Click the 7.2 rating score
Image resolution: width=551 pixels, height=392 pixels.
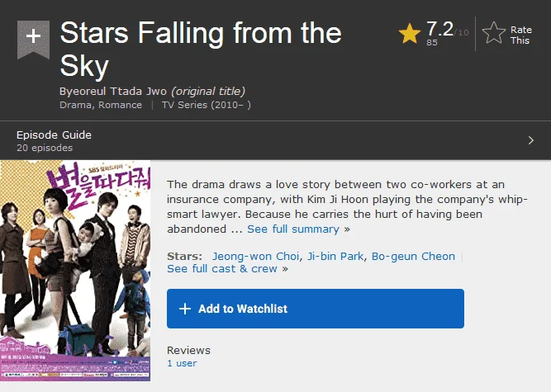click(x=439, y=29)
